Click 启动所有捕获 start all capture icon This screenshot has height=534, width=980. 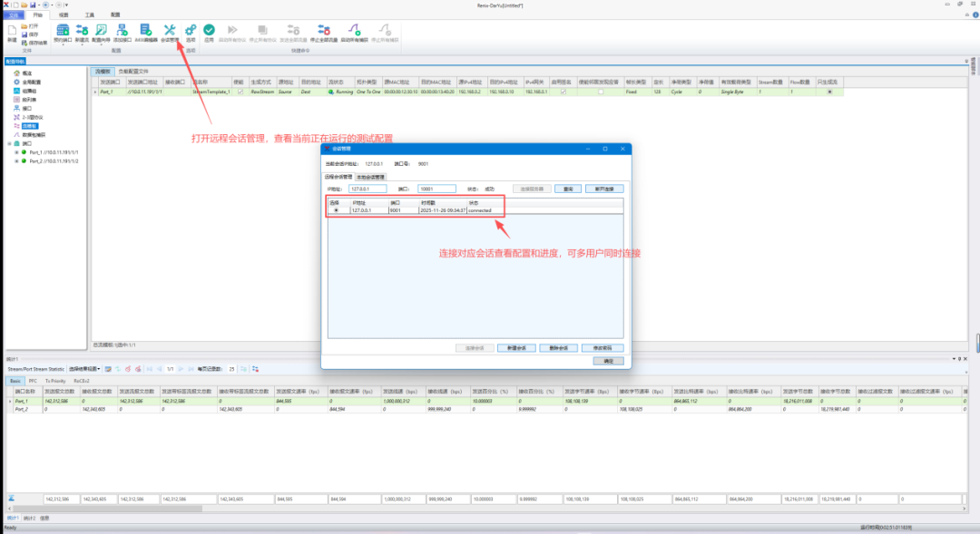(354, 31)
